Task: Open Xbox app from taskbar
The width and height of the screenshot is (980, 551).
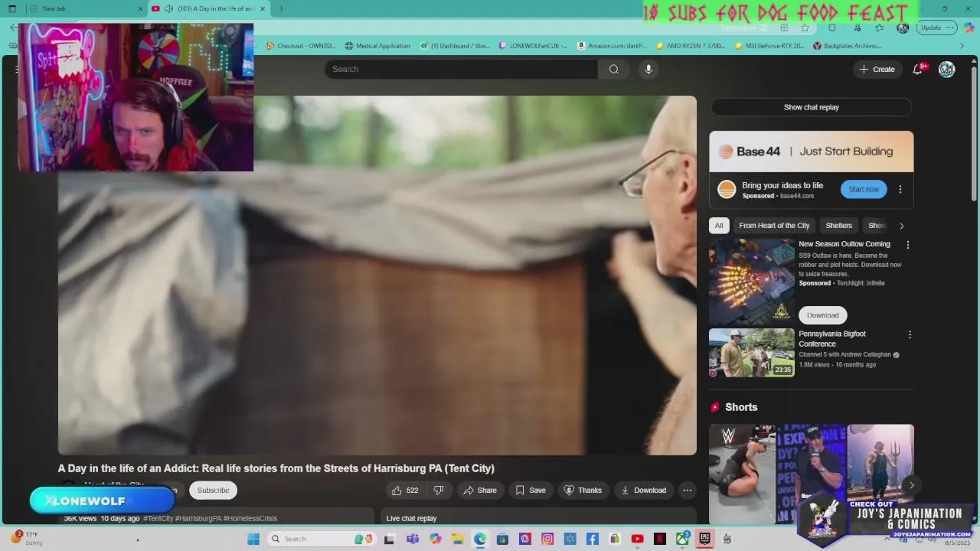Action: [x=682, y=539]
